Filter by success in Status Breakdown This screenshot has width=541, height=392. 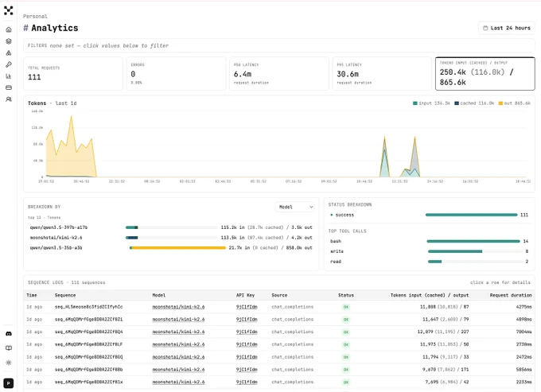344,215
